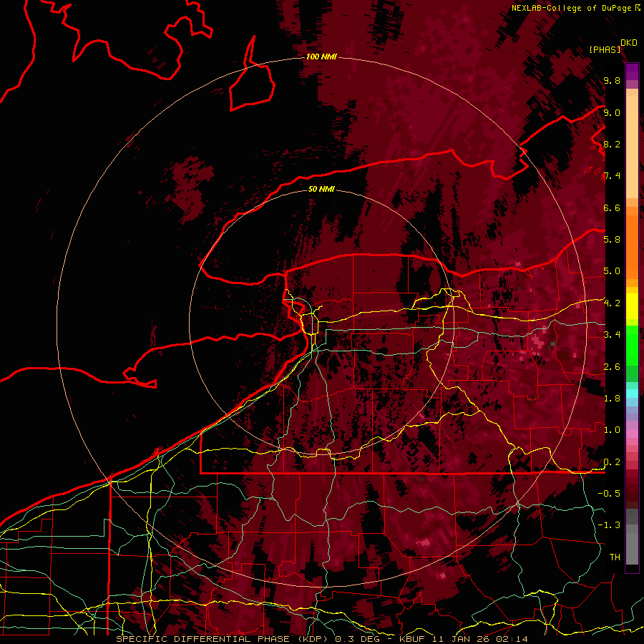Pick the peach segment of the color scale
This screenshot has width=644, height=644.
pos(632,148)
